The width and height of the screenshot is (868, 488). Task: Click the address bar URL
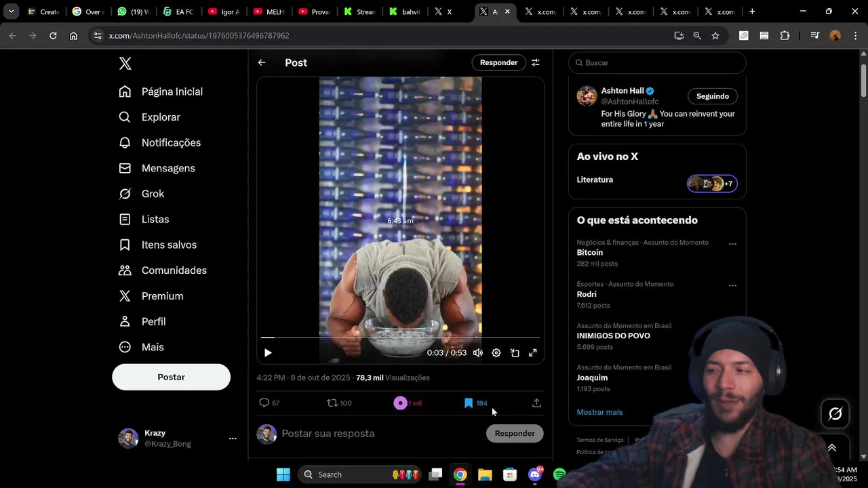point(199,36)
